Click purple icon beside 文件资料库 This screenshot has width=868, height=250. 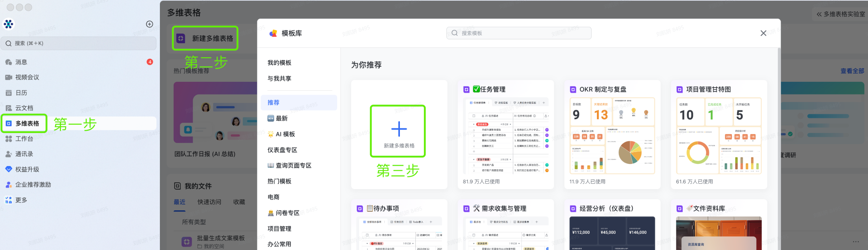(680, 209)
